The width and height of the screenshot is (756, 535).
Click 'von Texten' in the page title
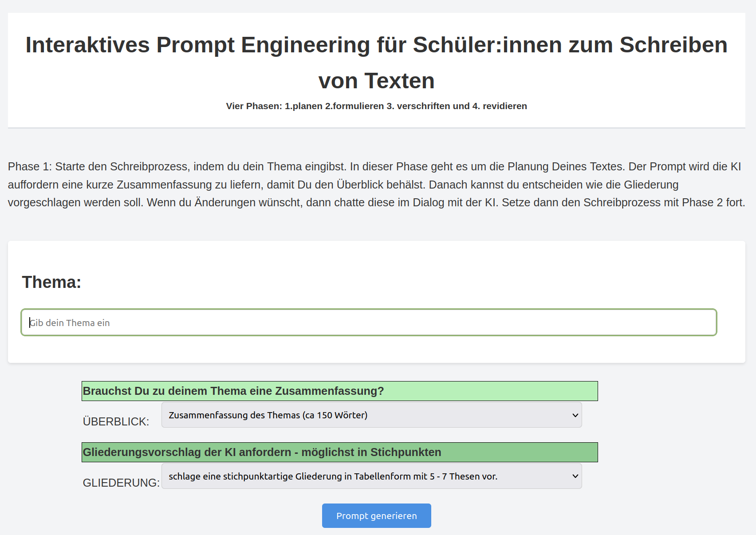376,81
